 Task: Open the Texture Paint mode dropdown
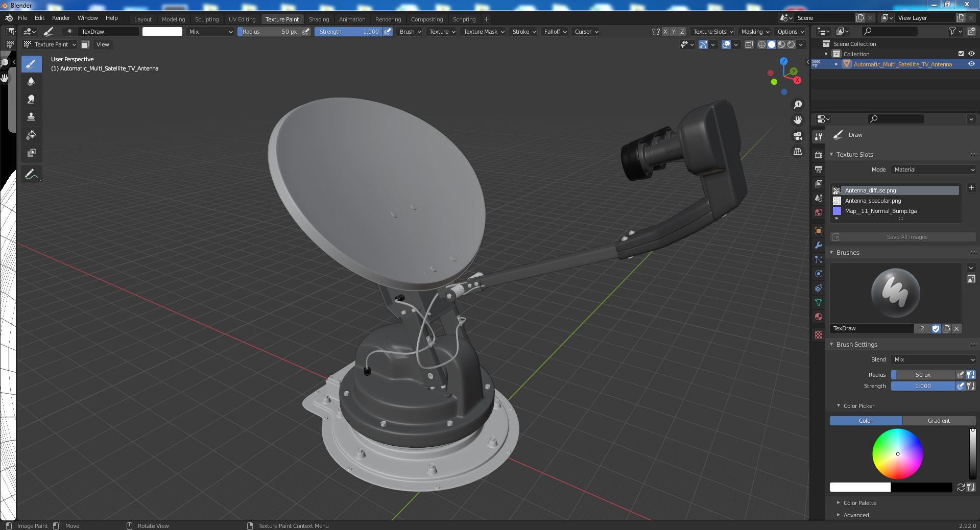(x=50, y=44)
